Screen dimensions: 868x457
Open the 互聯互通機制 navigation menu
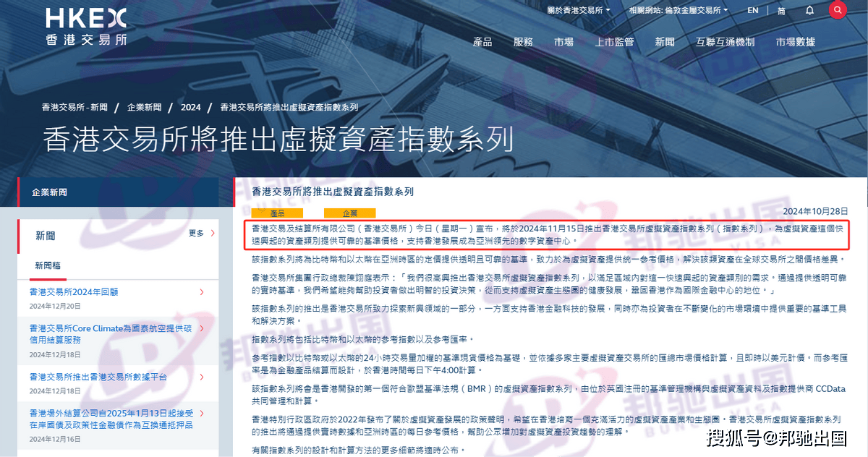[725, 42]
